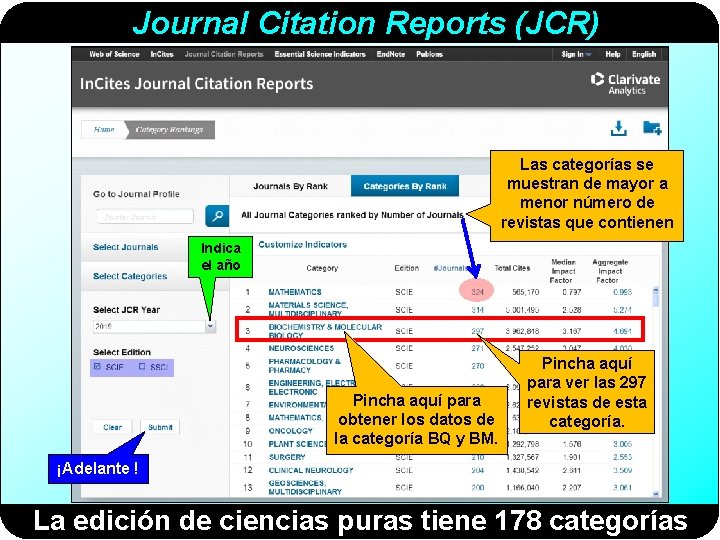
Task: Expand the Select Journals section
Action: pos(126,247)
